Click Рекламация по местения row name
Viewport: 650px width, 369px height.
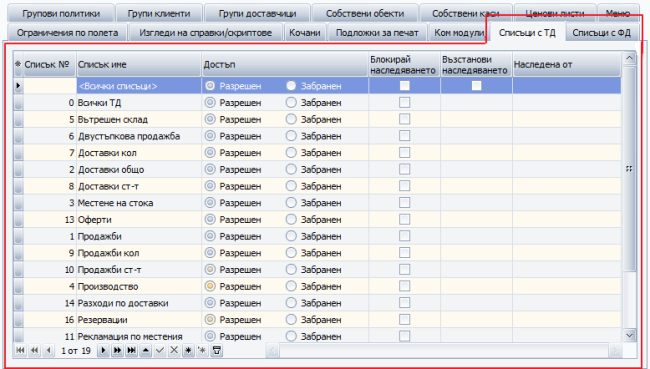click(x=139, y=336)
